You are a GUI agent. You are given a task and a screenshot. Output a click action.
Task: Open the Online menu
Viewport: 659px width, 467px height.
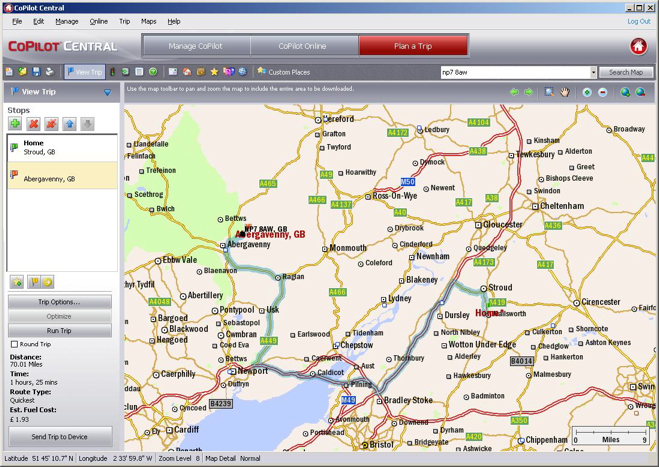tap(98, 21)
